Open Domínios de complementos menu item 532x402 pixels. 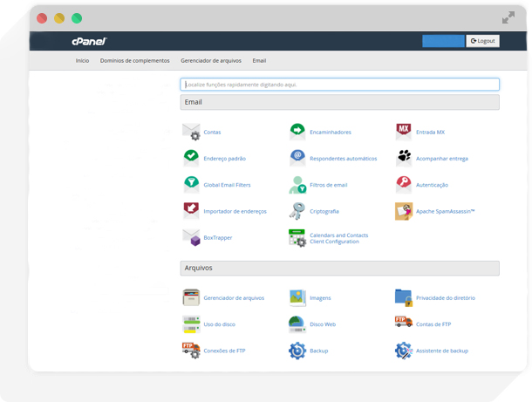coord(134,61)
